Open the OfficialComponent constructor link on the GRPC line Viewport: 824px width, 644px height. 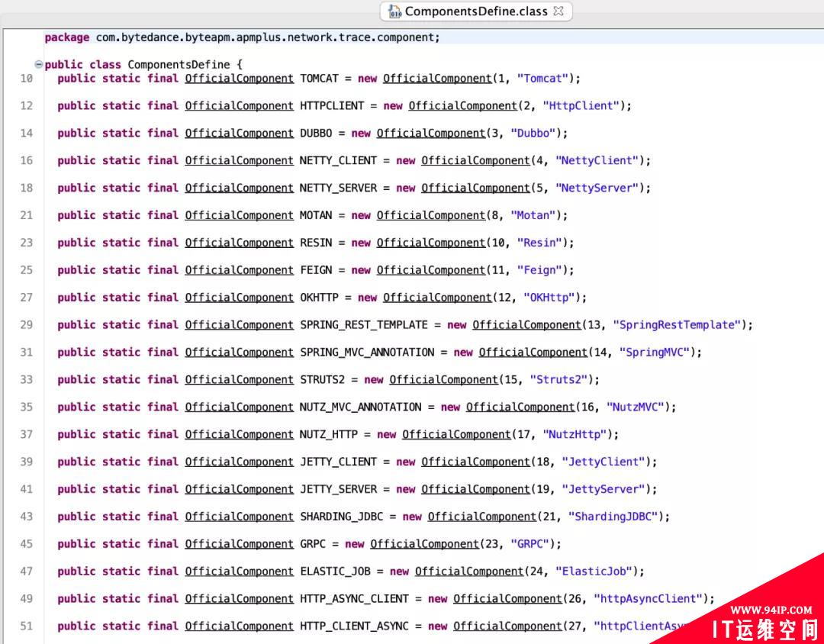[425, 544]
